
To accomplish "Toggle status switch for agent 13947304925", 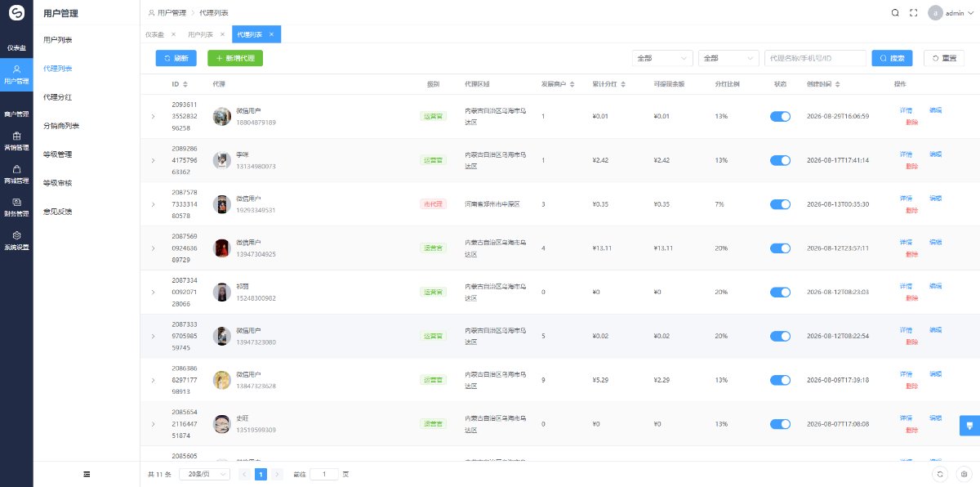I will click(780, 248).
